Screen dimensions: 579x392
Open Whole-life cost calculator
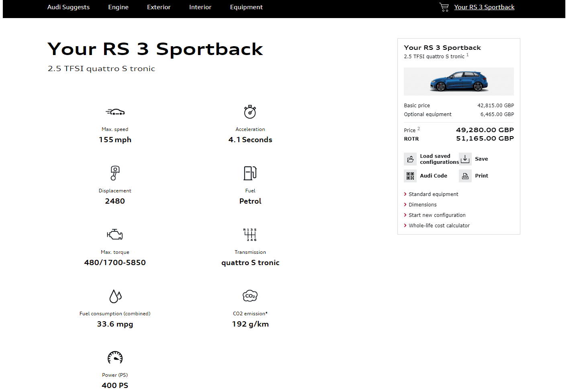point(439,226)
